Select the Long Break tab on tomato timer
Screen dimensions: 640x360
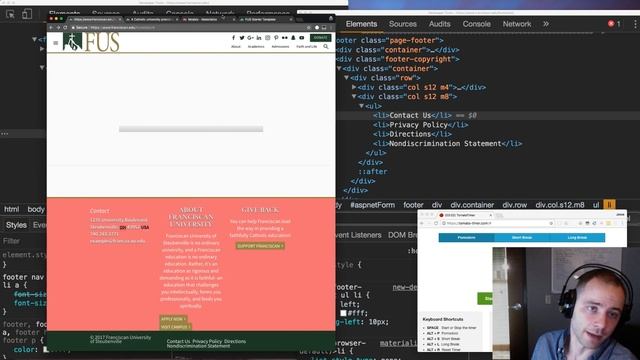point(577,238)
